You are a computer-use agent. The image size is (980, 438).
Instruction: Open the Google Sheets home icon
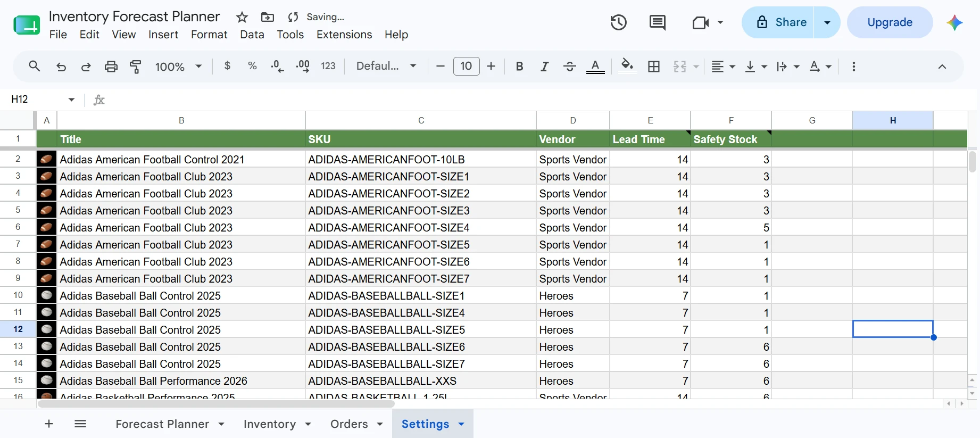(x=27, y=25)
